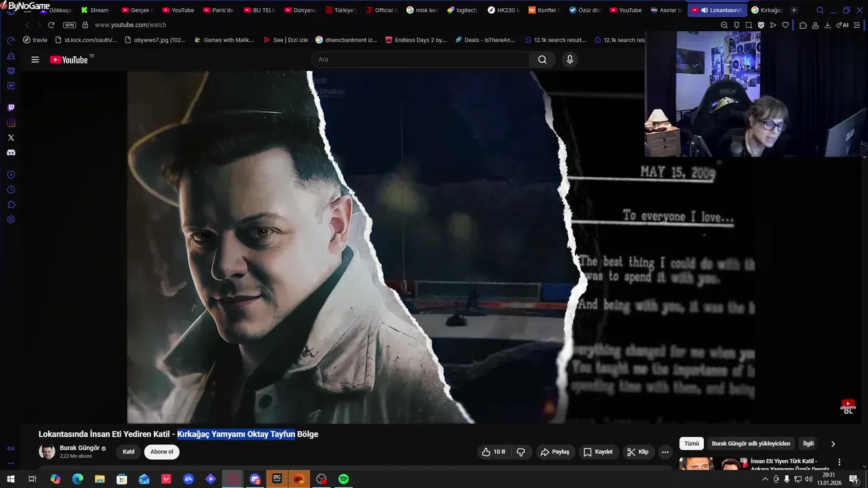Open the snapshot capture toolbar icon
Viewport: 868px width, 488px height.
(x=749, y=25)
